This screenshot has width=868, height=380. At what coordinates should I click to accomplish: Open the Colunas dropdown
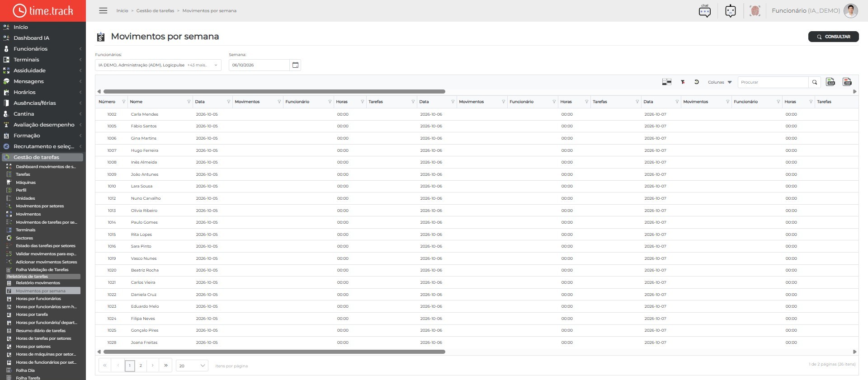(x=720, y=82)
